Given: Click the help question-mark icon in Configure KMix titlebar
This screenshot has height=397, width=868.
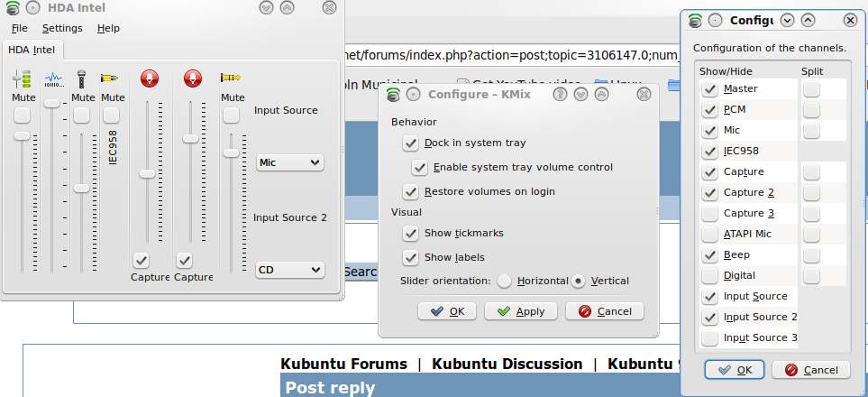Looking at the screenshot, I should pyautogui.click(x=559, y=94).
